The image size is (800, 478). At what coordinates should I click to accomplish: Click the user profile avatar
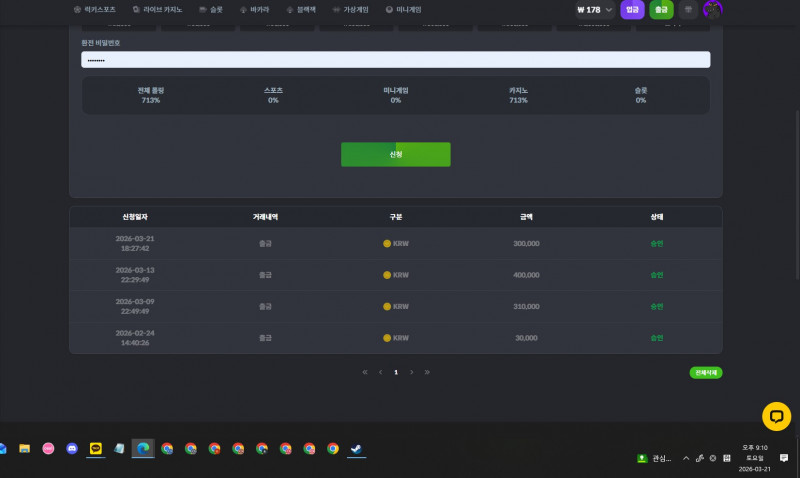712,10
